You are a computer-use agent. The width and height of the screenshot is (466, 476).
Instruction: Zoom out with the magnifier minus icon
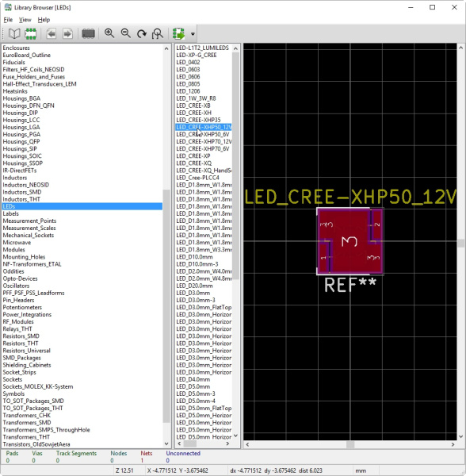[125, 33]
